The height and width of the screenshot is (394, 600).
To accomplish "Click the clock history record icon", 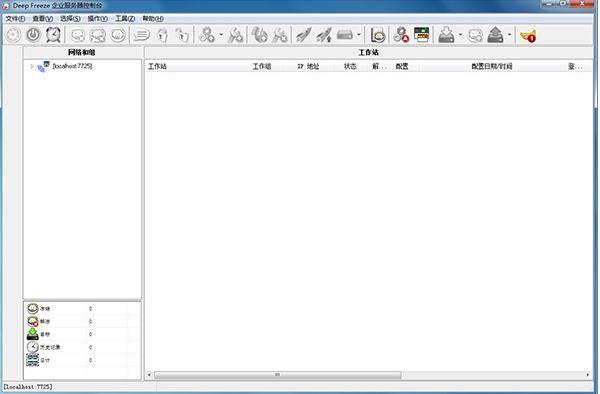I will click(x=33, y=347).
